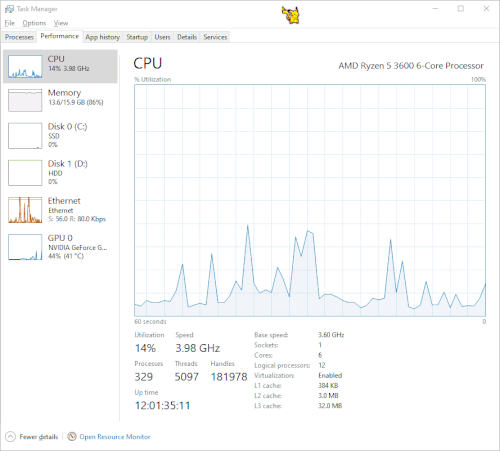Select the Ethernet title in the sidebar
Viewport: 500px width, 451px height.
[x=64, y=201]
